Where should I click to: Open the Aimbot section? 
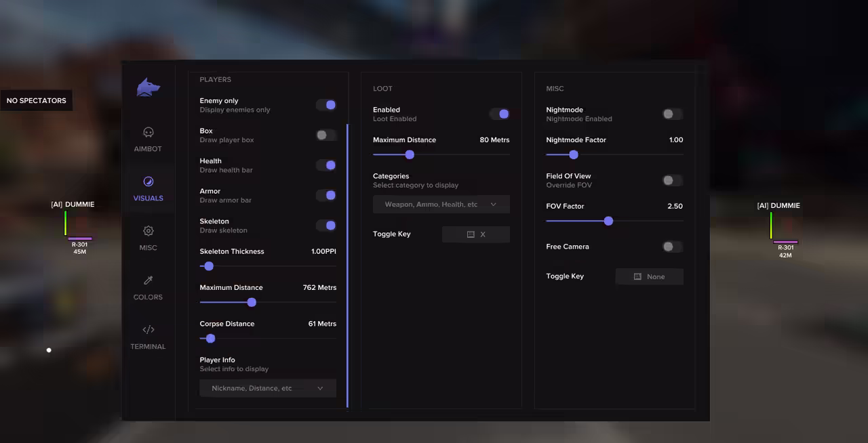point(148,139)
